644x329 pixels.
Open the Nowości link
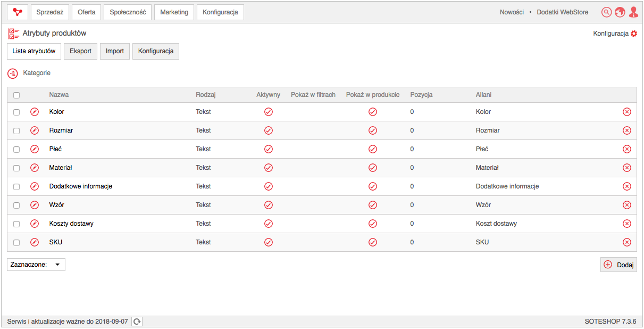(512, 12)
